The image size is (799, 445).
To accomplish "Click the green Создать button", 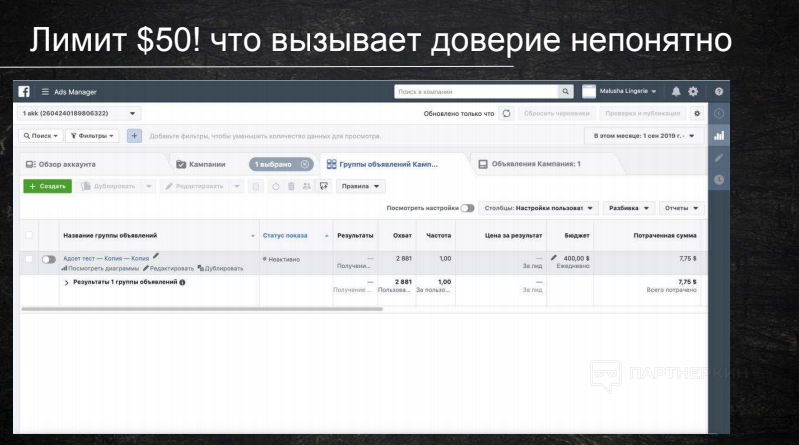I will point(47,187).
